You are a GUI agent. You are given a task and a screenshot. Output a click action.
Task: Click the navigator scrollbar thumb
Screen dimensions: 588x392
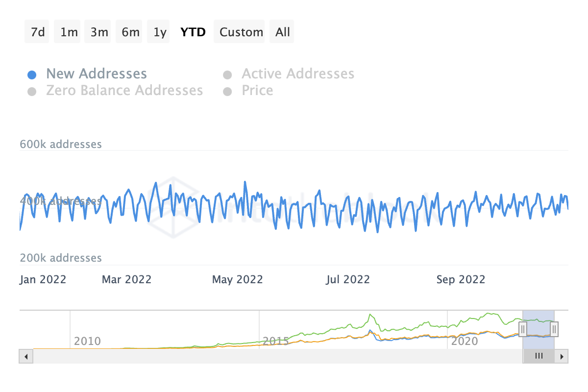tap(539, 356)
